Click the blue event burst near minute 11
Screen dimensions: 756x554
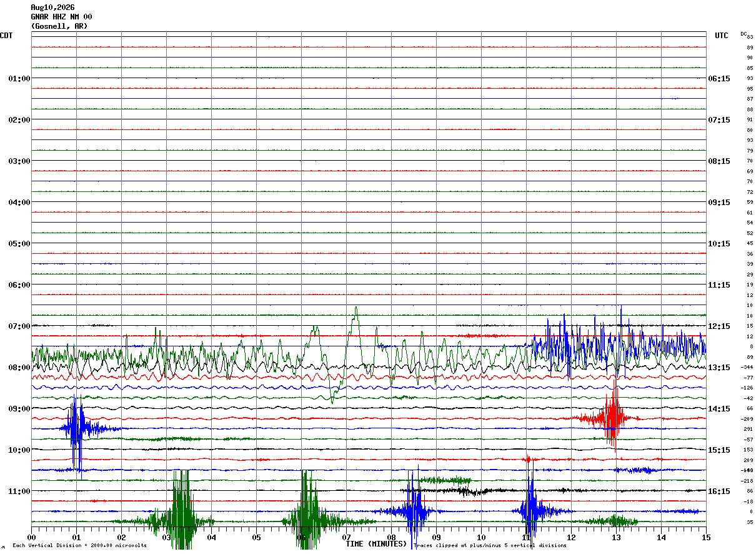[530, 503]
